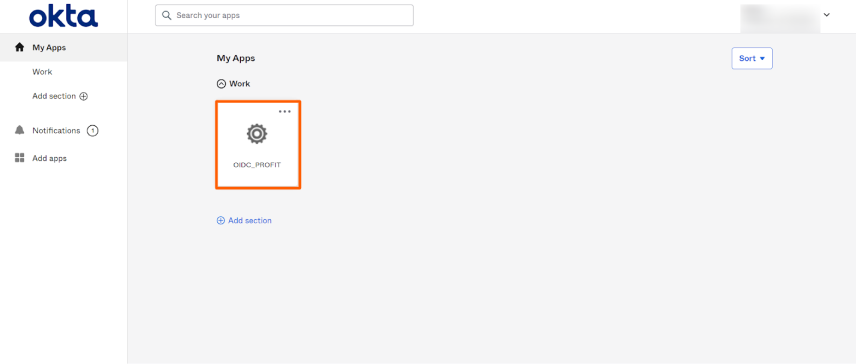Click Add section in the sidebar
856x364 pixels.
click(x=54, y=96)
